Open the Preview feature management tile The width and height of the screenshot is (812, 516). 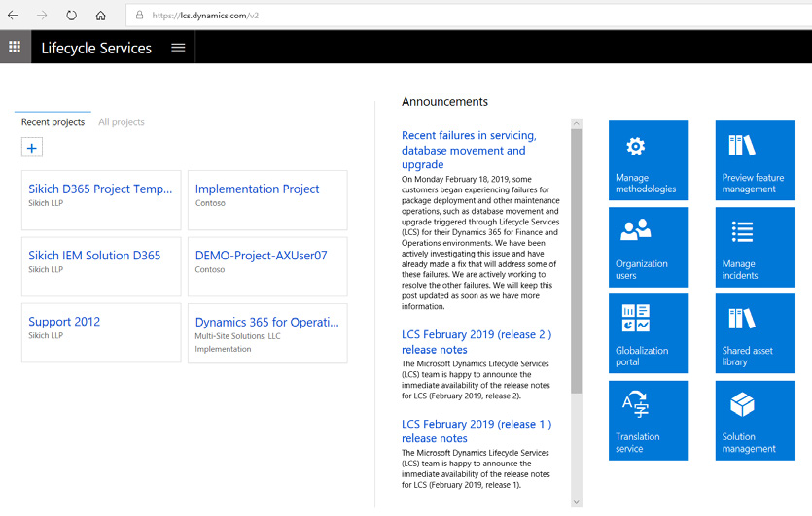point(755,160)
